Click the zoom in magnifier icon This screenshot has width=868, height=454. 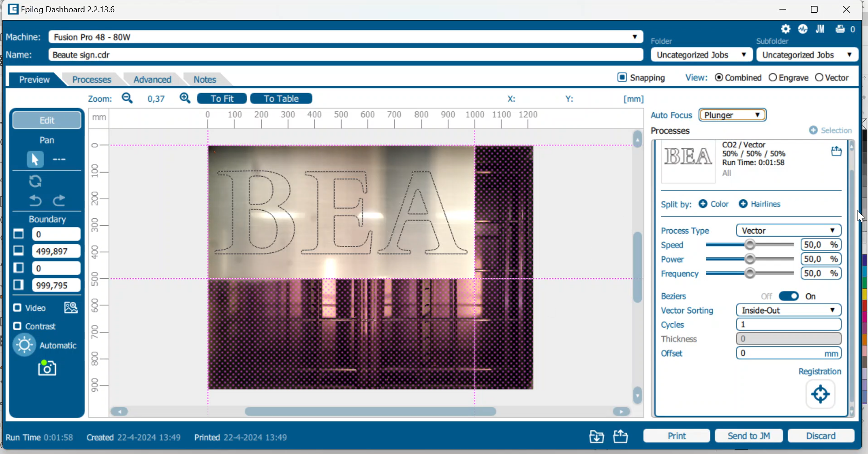[x=185, y=99]
